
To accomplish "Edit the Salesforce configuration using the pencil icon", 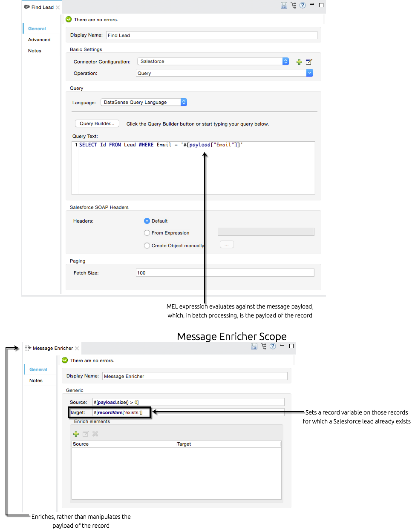I will (x=308, y=61).
